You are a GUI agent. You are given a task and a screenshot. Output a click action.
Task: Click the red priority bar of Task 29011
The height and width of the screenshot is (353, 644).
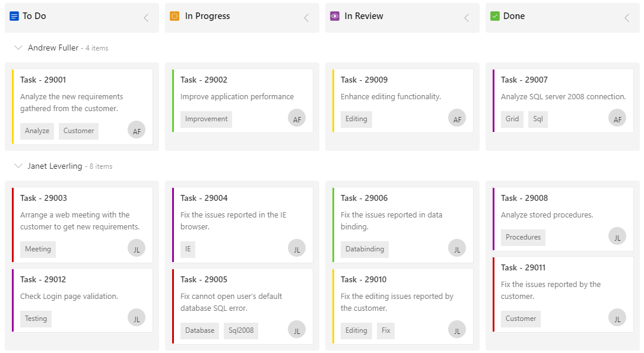493,294
